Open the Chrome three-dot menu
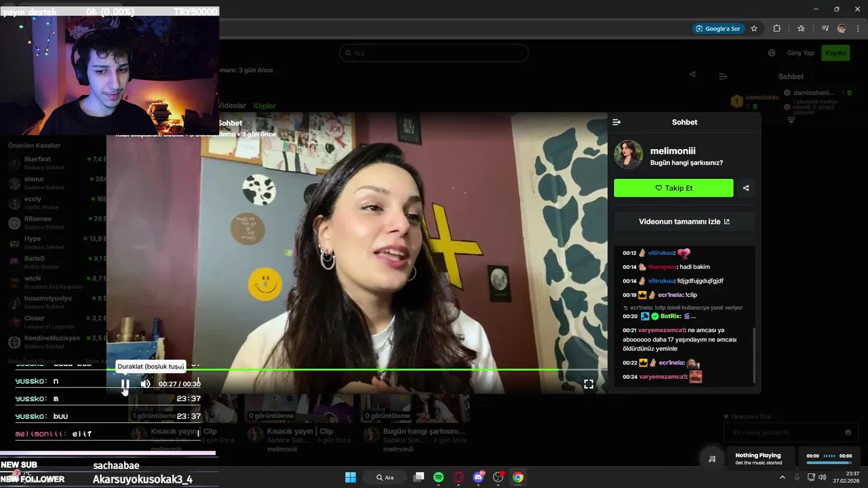The height and width of the screenshot is (488, 868). click(858, 28)
